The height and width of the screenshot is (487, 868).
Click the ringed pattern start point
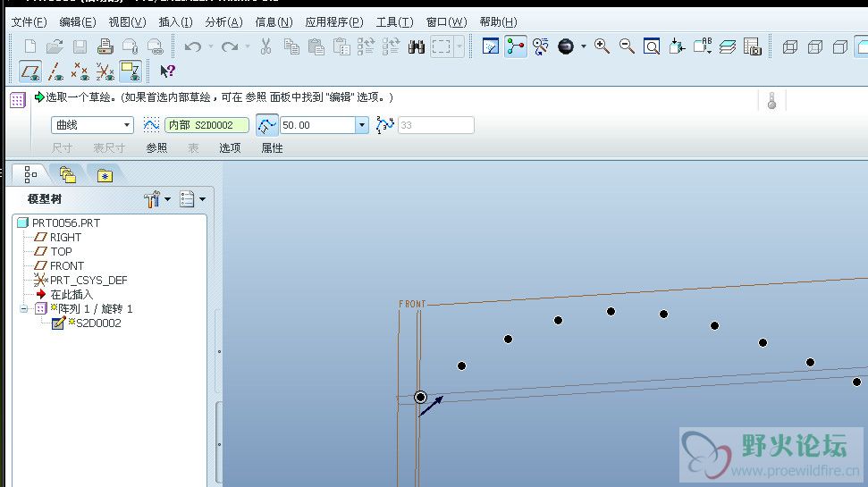click(x=420, y=397)
